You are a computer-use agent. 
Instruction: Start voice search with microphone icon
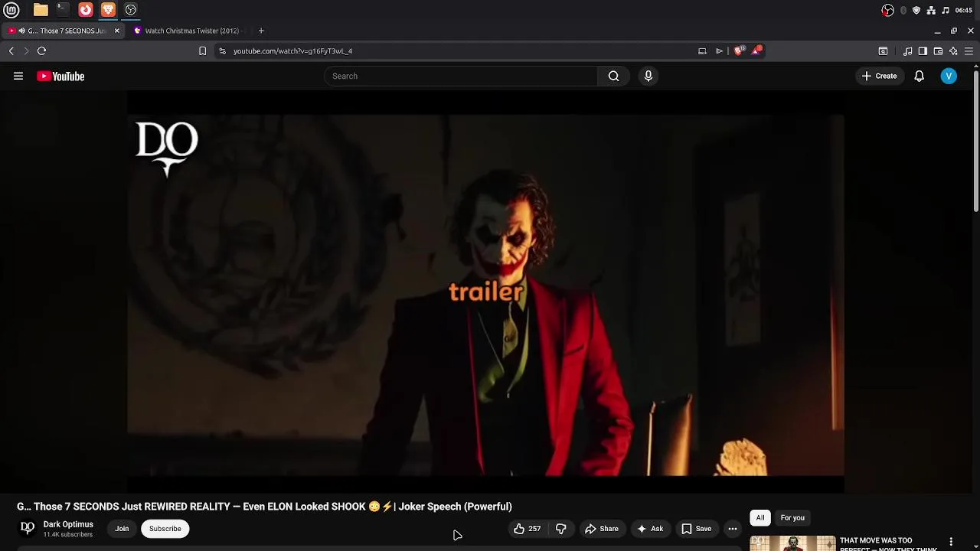click(x=648, y=76)
